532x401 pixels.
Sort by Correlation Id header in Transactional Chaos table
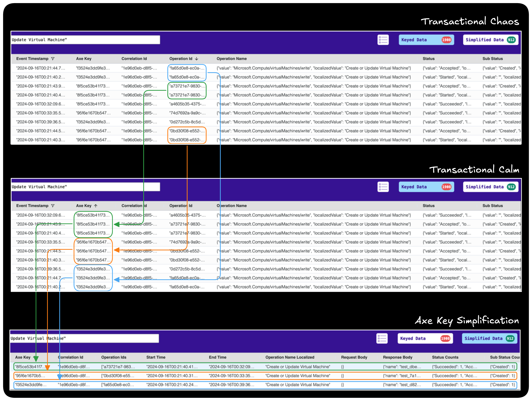(x=134, y=59)
